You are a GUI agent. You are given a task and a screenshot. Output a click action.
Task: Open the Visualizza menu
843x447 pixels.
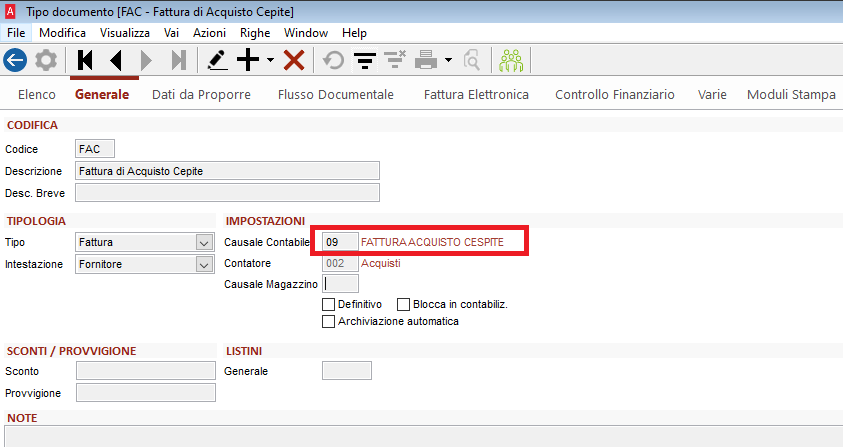click(x=125, y=33)
